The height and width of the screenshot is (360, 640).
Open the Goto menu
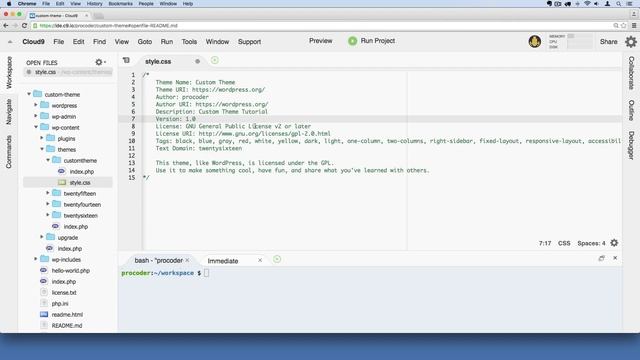(x=145, y=42)
